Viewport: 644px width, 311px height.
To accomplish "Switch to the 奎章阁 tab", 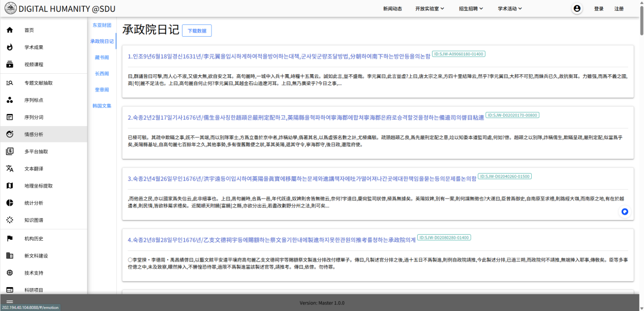I will [x=102, y=90].
